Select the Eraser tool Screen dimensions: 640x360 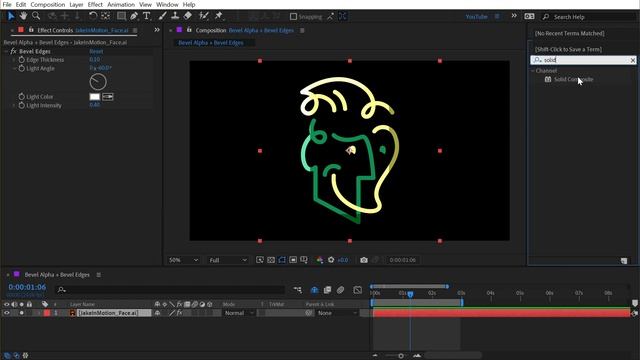188,16
